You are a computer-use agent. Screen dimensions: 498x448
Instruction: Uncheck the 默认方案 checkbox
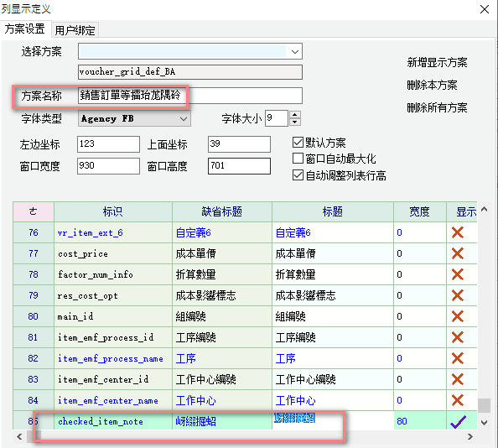[x=298, y=143]
